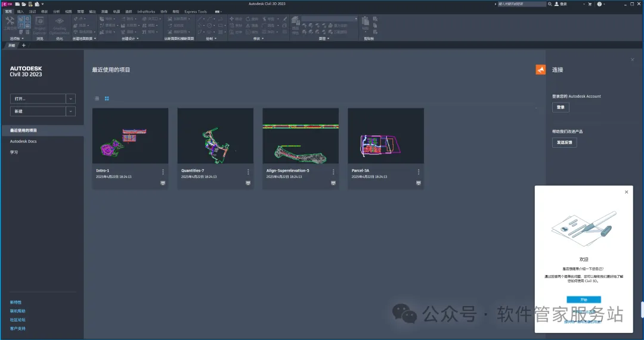The width and height of the screenshot is (644, 340).
Task: Open the shopping cart icon in title bar
Action: click(x=590, y=4)
